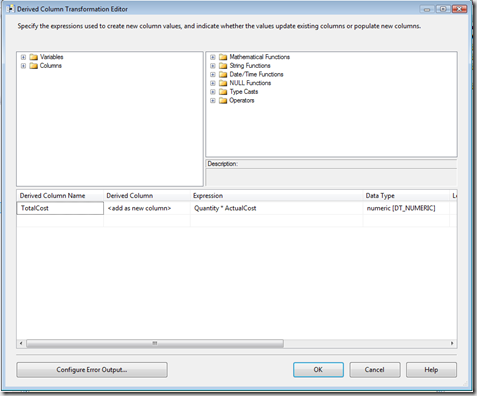The height and width of the screenshot is (396, 477).
Task: Expand the Columns tree node
Action: pos(23,66)
